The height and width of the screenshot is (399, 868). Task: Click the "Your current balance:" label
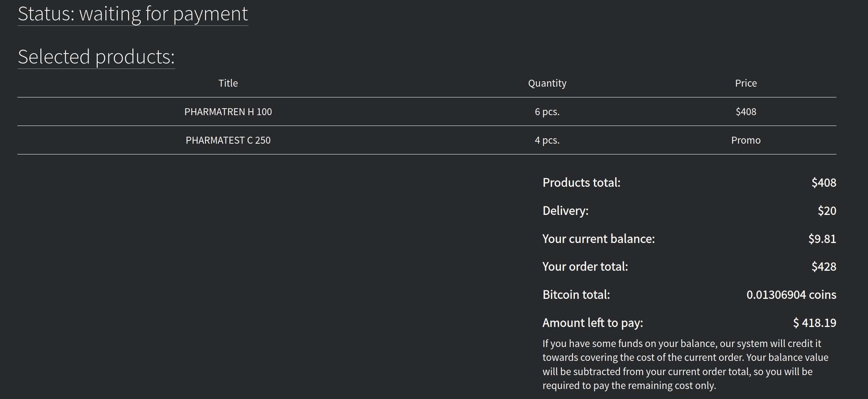point(598,239)
